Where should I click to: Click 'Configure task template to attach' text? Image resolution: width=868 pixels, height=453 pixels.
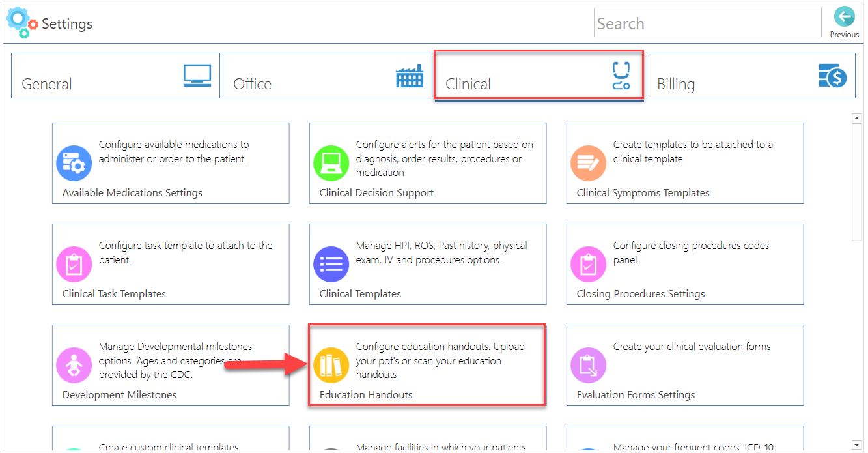(186, 253)
